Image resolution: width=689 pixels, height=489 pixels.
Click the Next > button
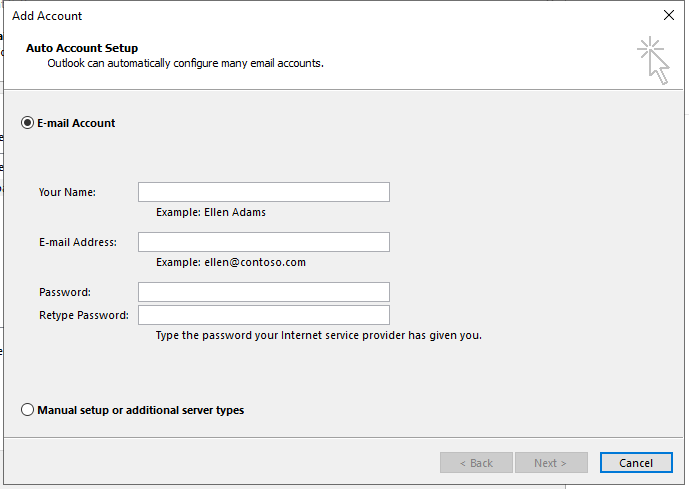550,463
